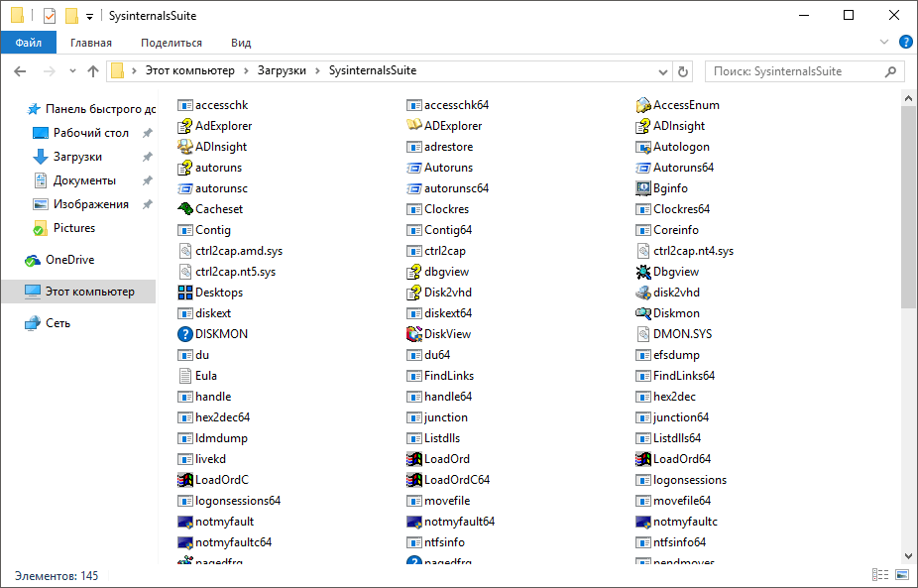Select Панель быстрого доступа in sidebar
Screen dimensions: 918x588
[x=101, y=109]
